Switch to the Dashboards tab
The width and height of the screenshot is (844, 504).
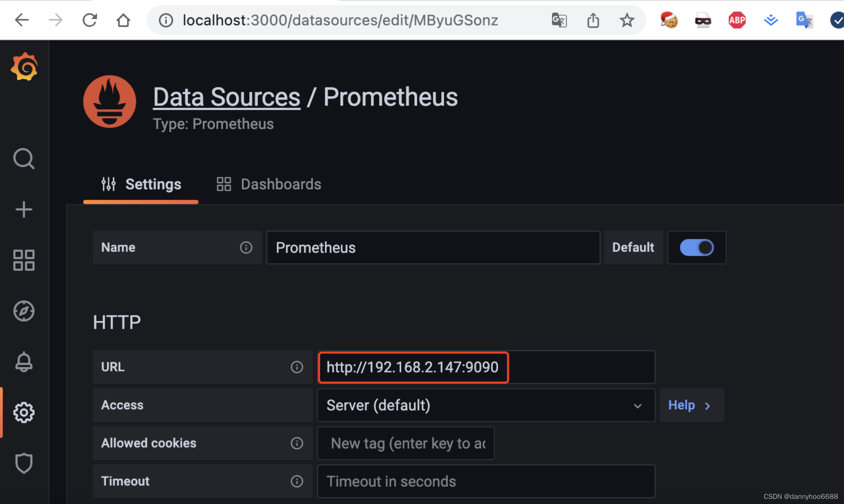pos(269,184)
